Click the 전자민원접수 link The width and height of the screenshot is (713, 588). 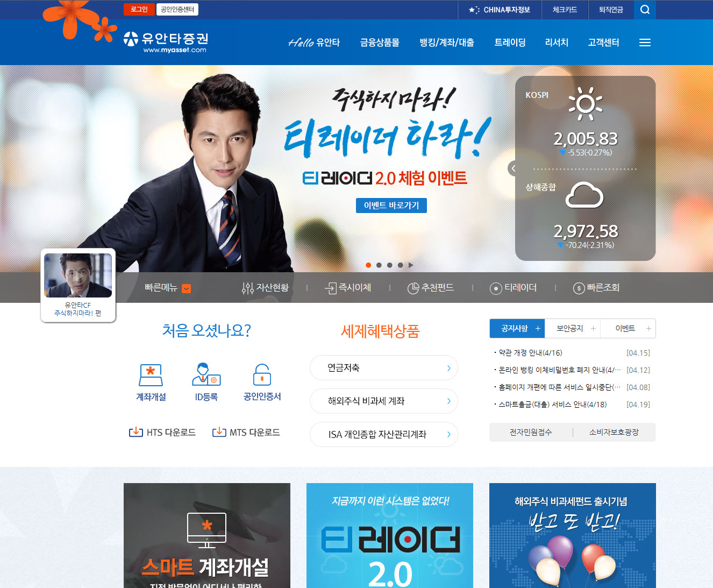(x=531, y=432)
